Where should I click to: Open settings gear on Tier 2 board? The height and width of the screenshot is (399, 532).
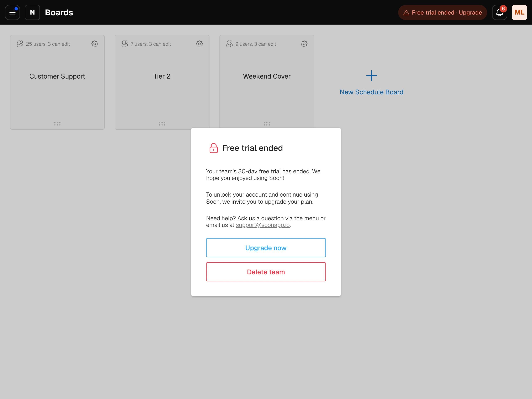coord(199,44)
